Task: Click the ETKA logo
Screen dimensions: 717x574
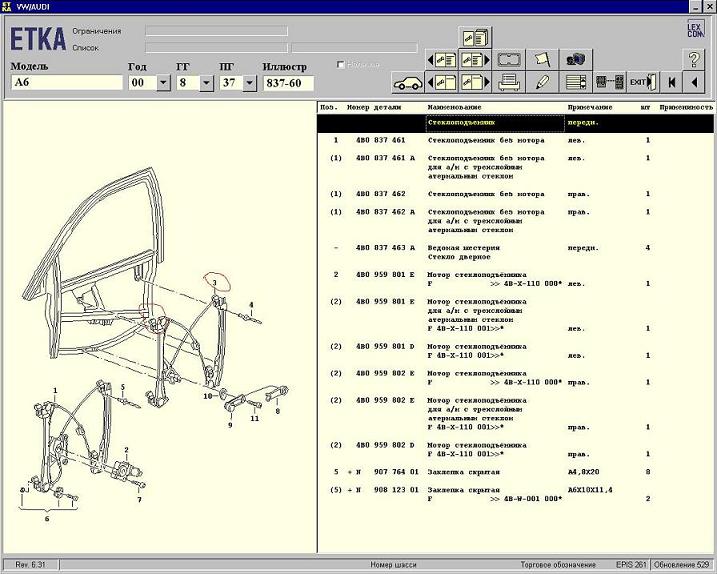Action: pos(38,39)
